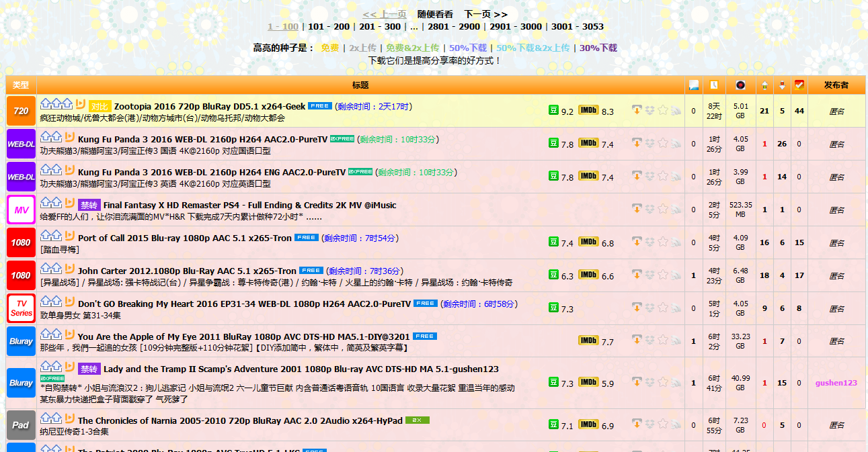Viewport: 868px width, 452px height.
Task: Bookmark Kung Fu Panda 3 ENG row with its star
Action: 663,176
